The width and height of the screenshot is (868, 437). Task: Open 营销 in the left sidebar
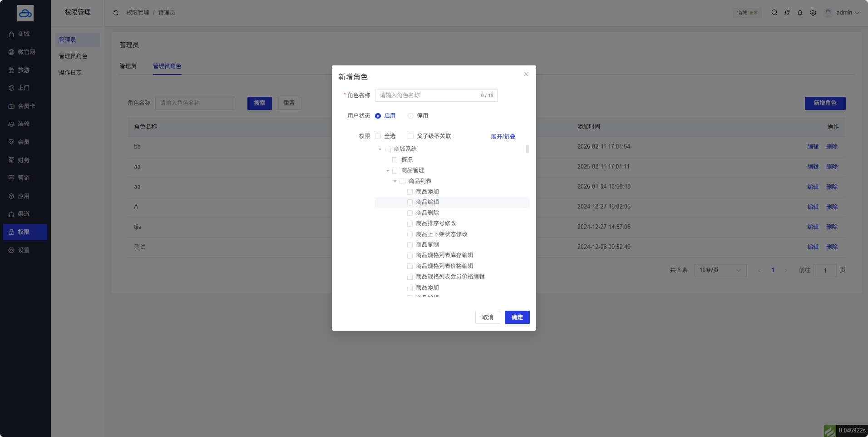24,178
